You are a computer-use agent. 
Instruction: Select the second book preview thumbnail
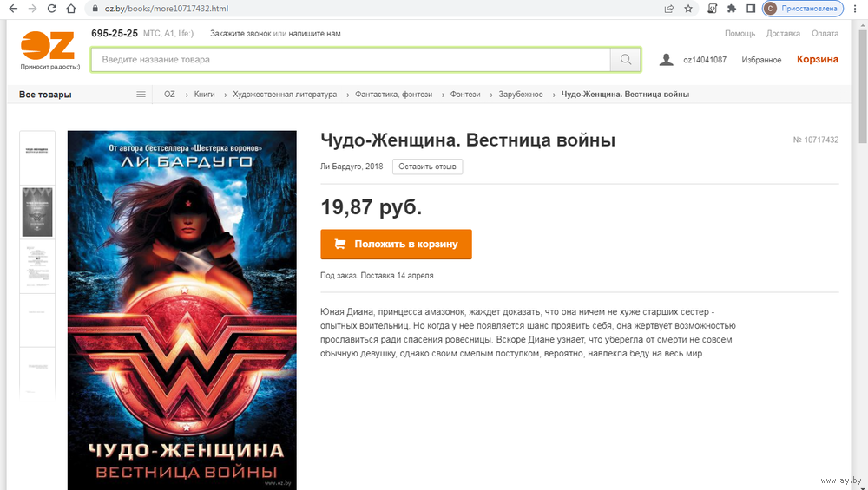tap(37, 212)
